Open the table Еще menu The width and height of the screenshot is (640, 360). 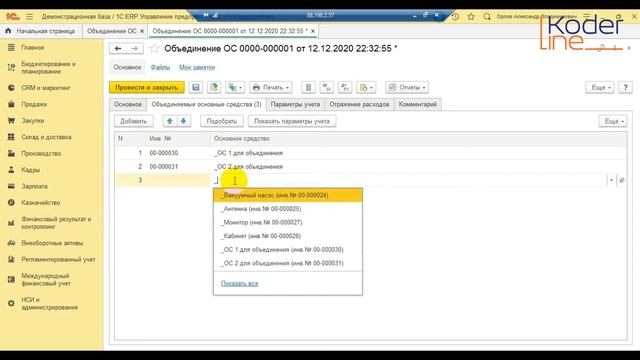[x=613, y=121]
